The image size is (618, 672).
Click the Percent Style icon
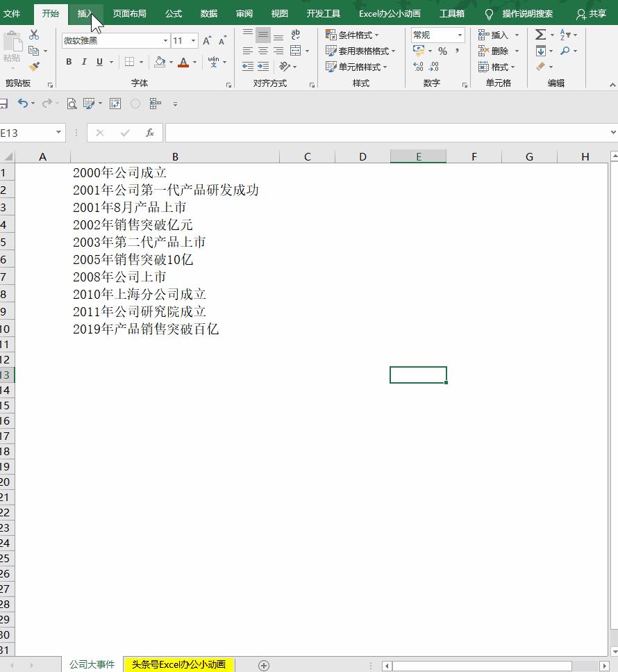pyautogui.click(x=443, y=51)
